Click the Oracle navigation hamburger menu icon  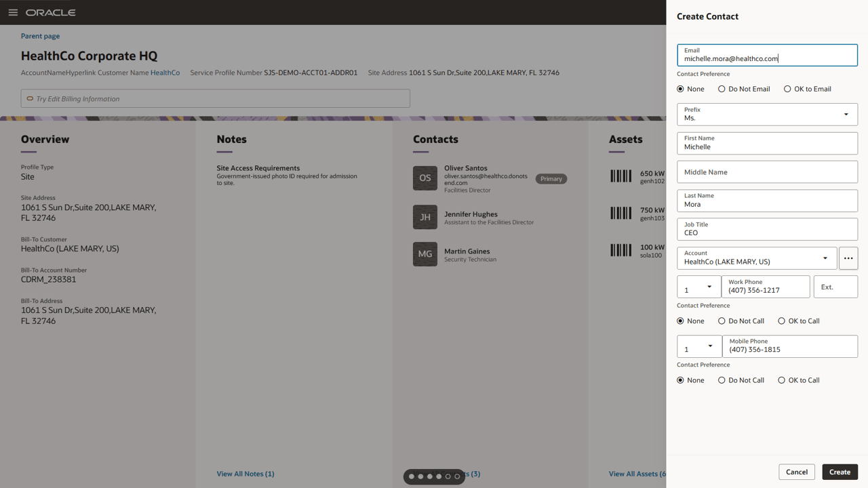(x=13, y=12)
